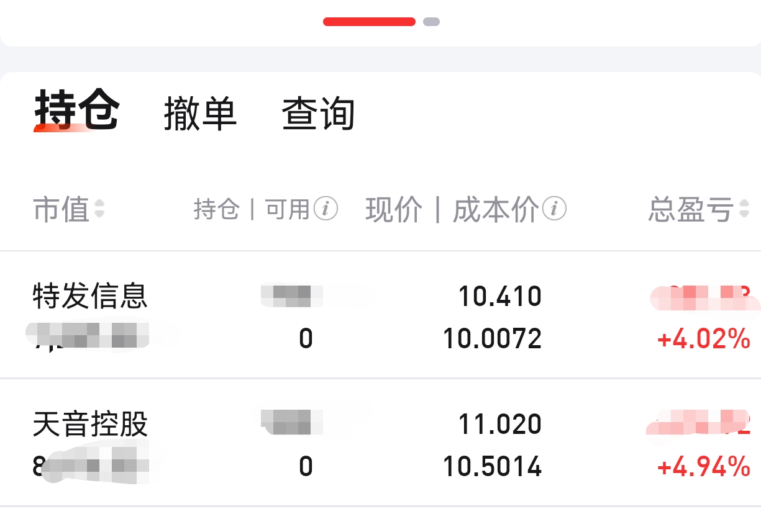
Task: Click the +4.94% profit percentage
Action: (x=703, y=467)
